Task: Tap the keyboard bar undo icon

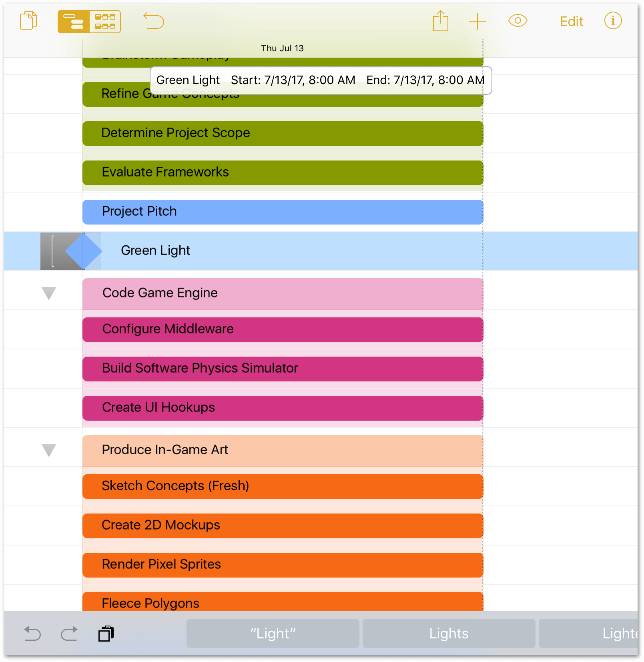Action: [32, 634]
